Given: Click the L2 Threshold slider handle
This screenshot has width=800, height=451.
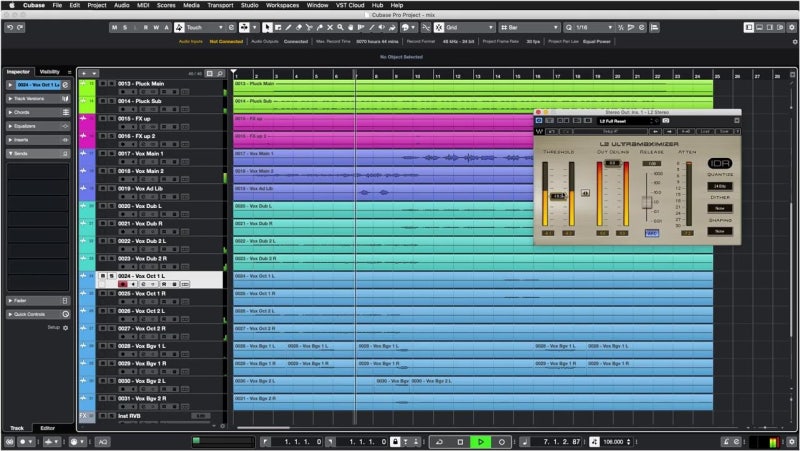Looking at the screenshot, I should 558,196.
